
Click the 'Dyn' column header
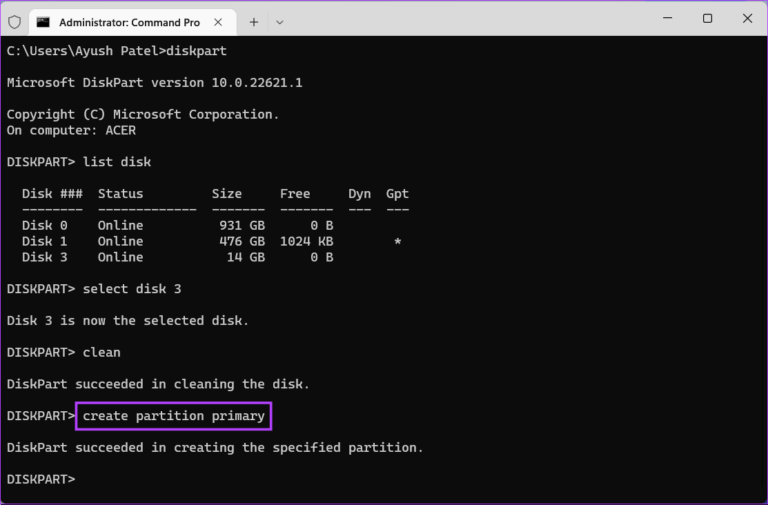click(360, 194)
